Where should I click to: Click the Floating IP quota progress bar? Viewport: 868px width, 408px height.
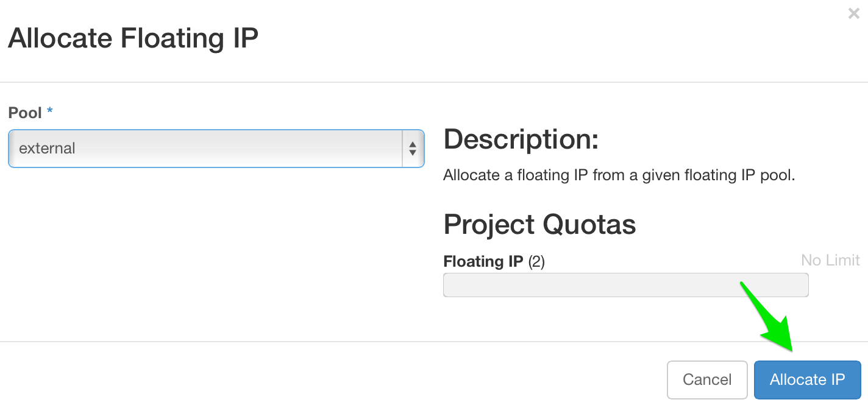(625, 284)
